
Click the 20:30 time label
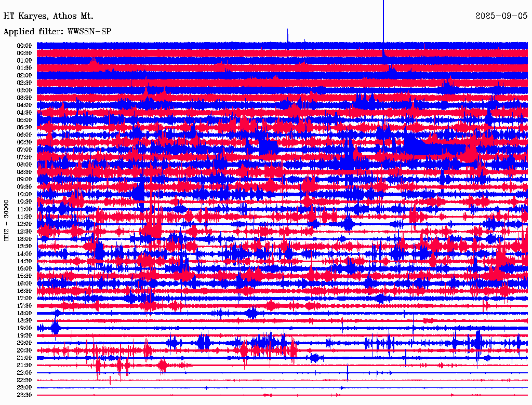24,350
